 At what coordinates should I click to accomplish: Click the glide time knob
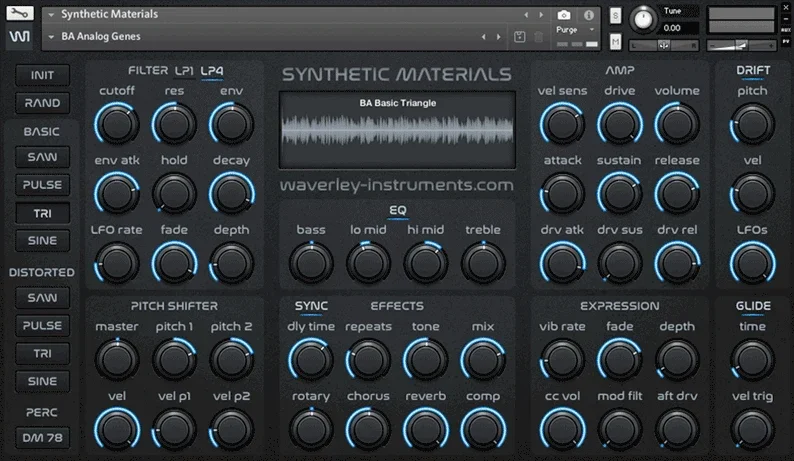pyautogui.click(x=752, y=360)
